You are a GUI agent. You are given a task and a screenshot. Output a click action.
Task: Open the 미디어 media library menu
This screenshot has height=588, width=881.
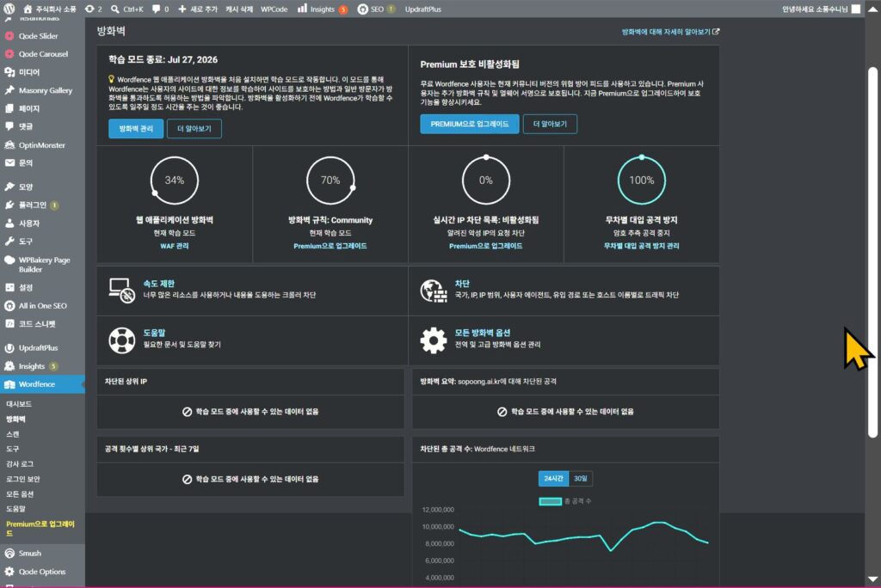point(29,72)
